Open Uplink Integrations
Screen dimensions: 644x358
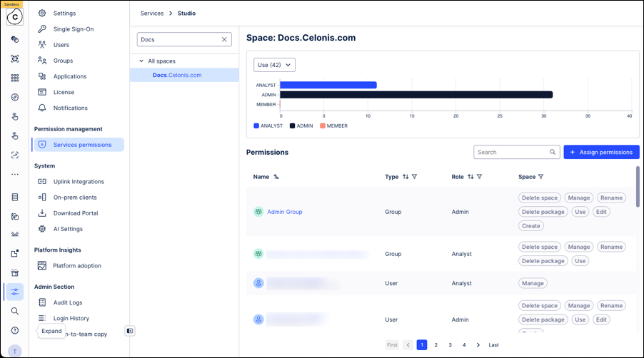click(79, 182)
